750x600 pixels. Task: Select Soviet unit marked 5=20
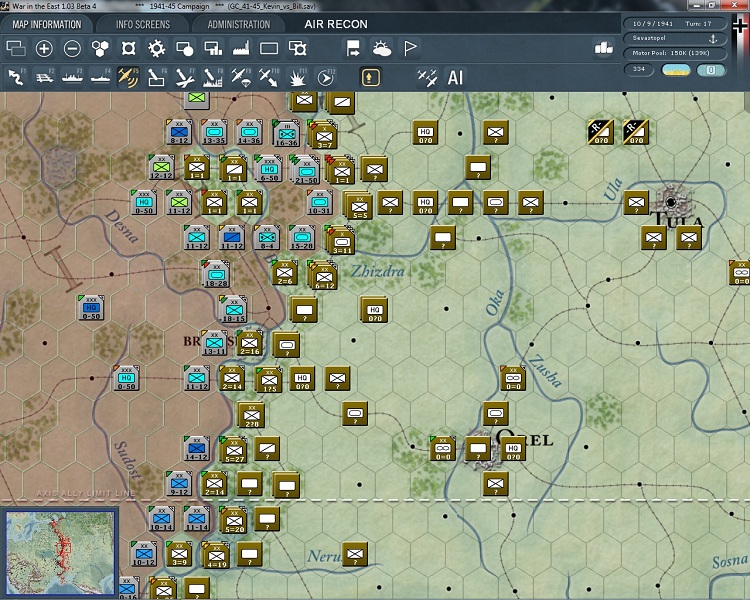point(234,520)
